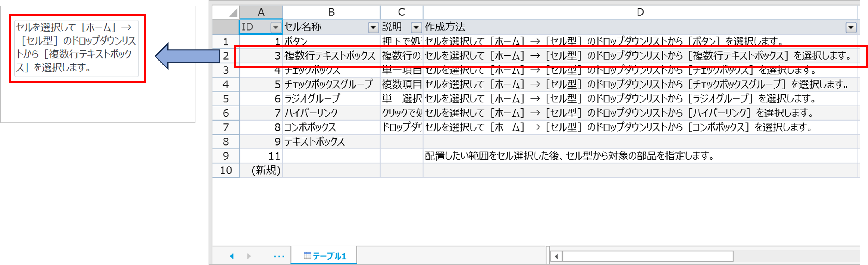Click the ID cell containing 11
The width and height of the screenshot is (868, 265).
261,156
